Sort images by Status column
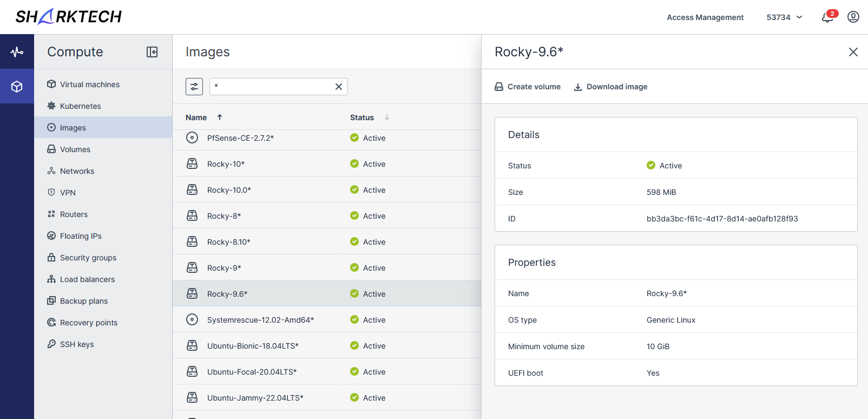Image resolution: width=868 pixels, height=419 pixels. 362,117
